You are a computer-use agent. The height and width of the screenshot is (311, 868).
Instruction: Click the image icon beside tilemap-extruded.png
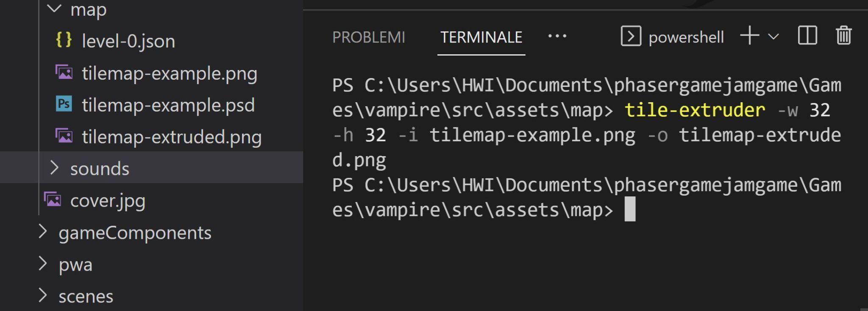coord(64,136)
